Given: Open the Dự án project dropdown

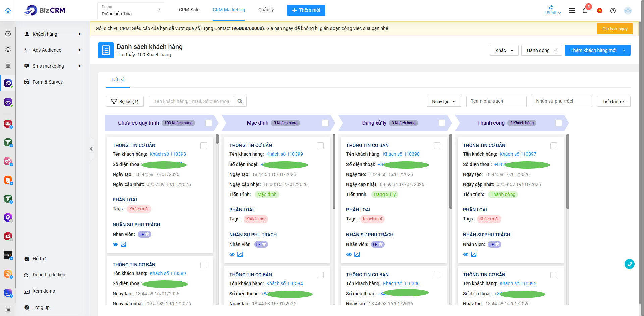Looking at the screenshot, I should click(x=130, y=11).
